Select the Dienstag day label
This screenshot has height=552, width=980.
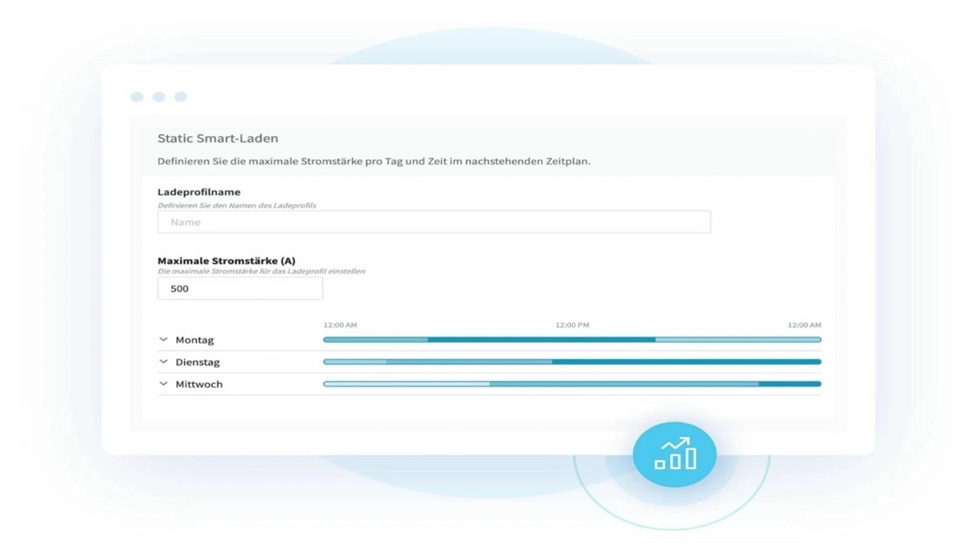coord(198,362)
